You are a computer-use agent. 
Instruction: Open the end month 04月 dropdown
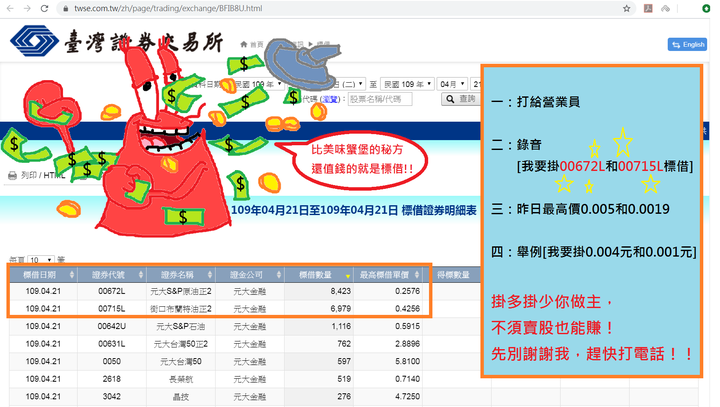coord(452,84)
